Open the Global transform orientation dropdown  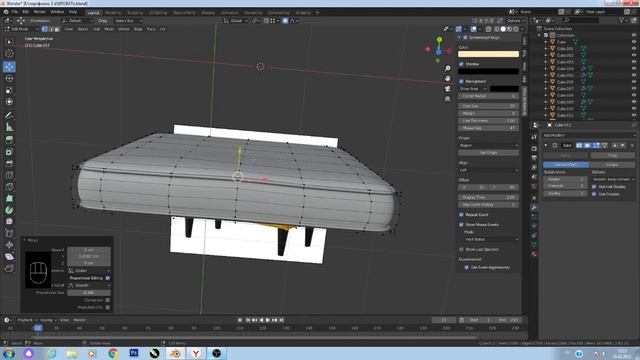click(x=236, y=21)
